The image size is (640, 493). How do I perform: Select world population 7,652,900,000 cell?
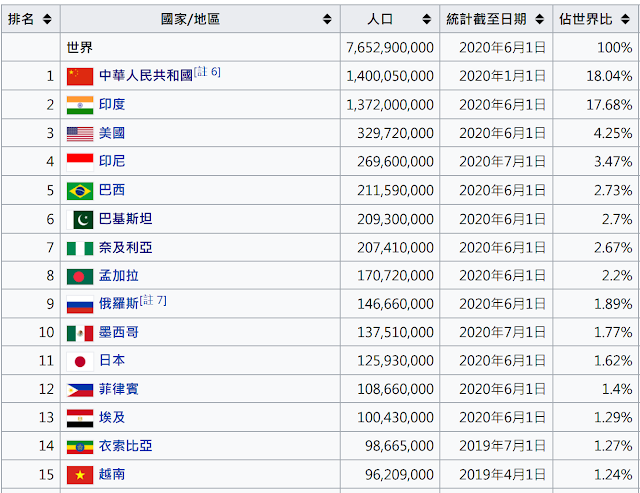coord(390,48)
